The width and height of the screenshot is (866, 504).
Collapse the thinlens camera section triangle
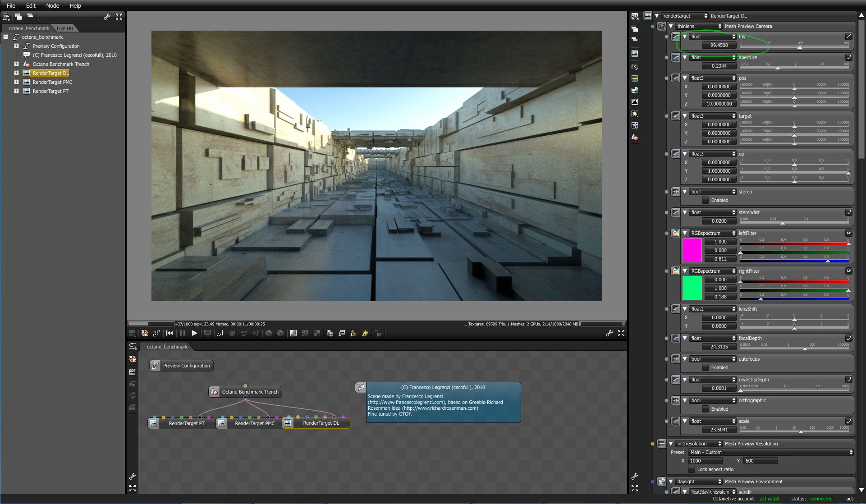[x=671, y=26]
